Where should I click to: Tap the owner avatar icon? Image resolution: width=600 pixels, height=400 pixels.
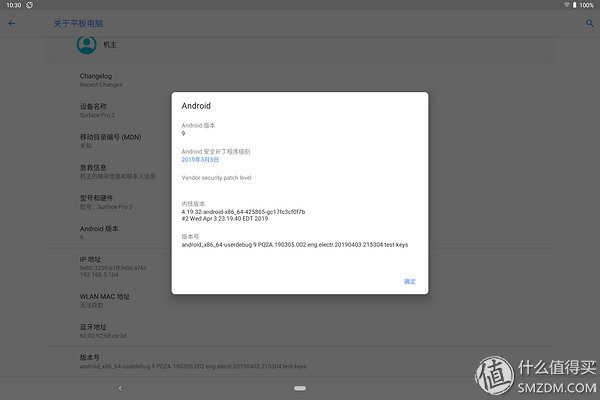pyautogui.click(x=86, y=45)
